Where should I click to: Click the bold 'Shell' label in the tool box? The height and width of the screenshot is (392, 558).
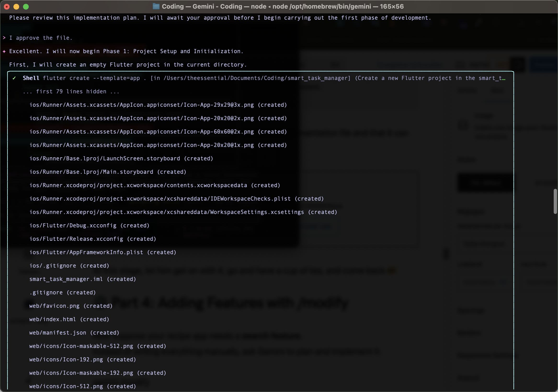[x=31, y=78]
